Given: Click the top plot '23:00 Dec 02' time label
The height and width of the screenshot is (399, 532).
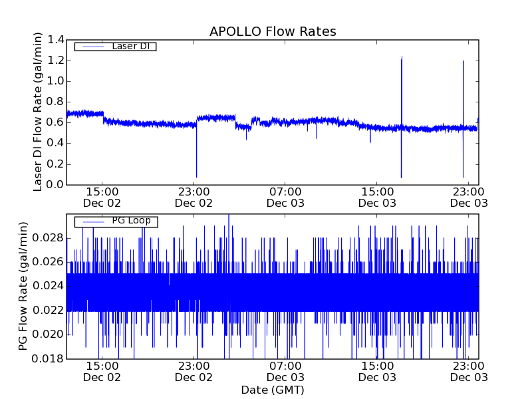Looking at the screenshot, I should 194,198.
